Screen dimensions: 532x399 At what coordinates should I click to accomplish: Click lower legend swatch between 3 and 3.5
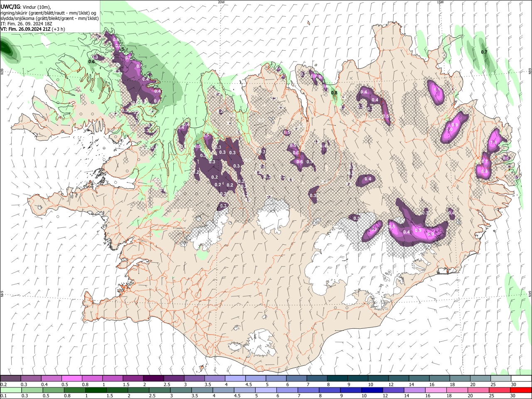coord(180,390)
